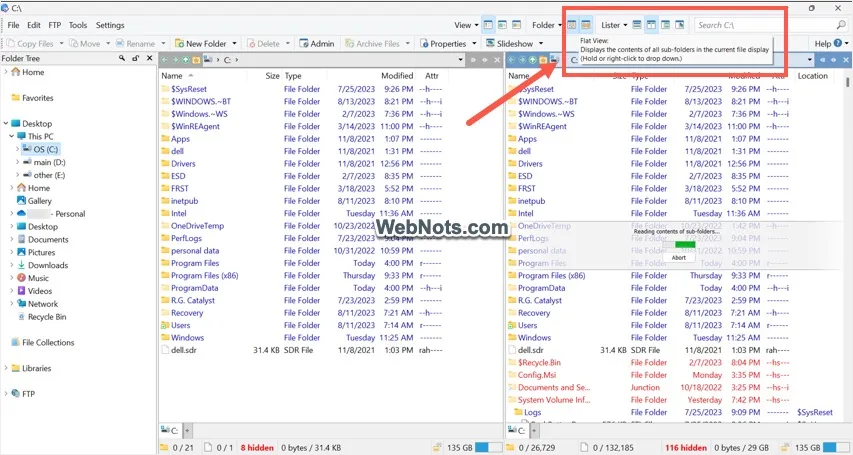Open the Tools menu

[78, 25]
